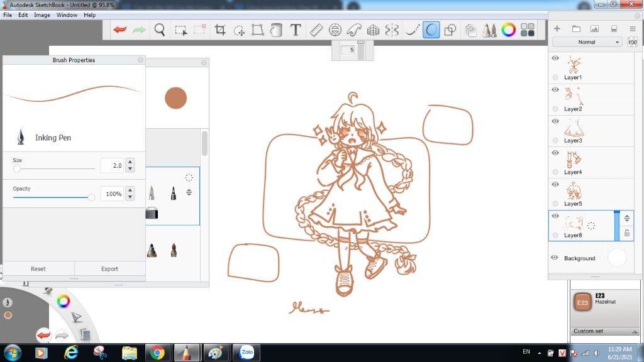Screen dimensions: 644x362
Task: Open the layer panel hamburger menu
Action: [x=632, y=29]
